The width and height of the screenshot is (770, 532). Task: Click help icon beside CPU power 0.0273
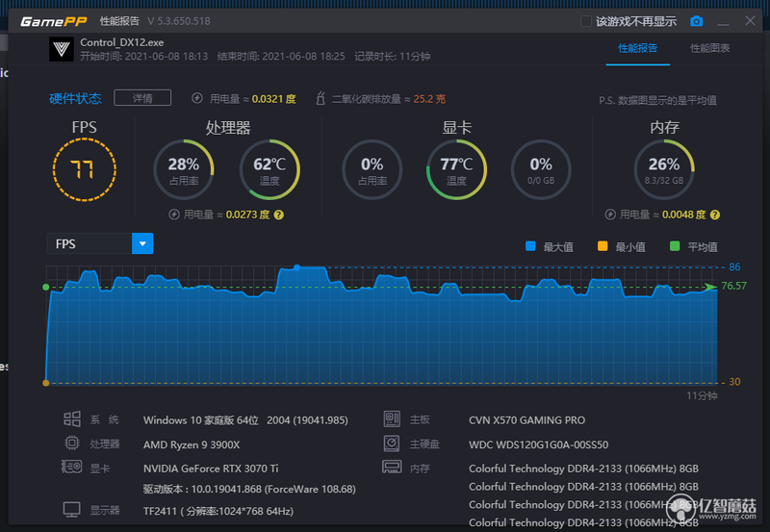(x=278, y=215)
